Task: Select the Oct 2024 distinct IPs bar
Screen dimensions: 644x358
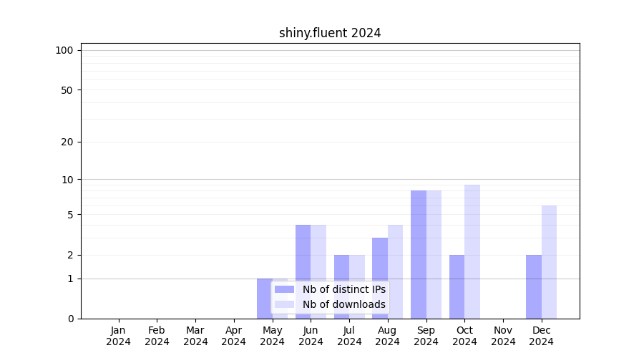Action: pos(457,286)
